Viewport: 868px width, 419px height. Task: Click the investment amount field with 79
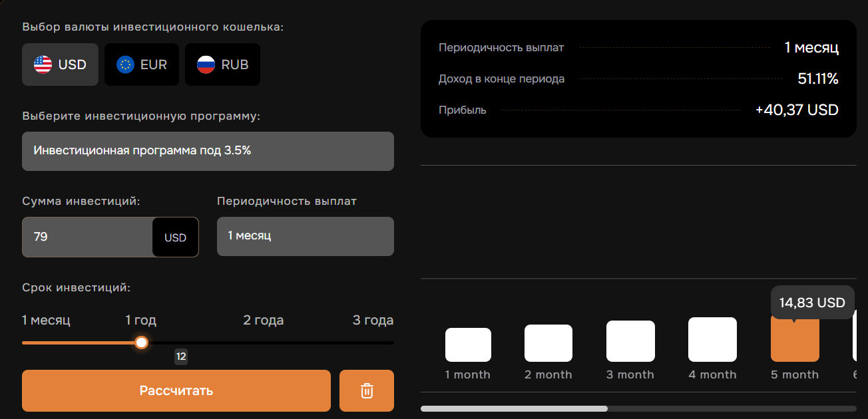pos(87,237)
